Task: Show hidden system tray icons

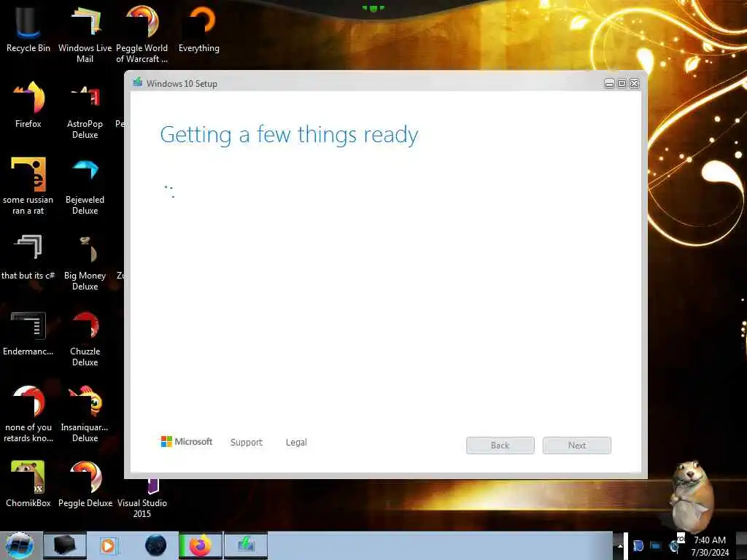Action: coord(620,546)
